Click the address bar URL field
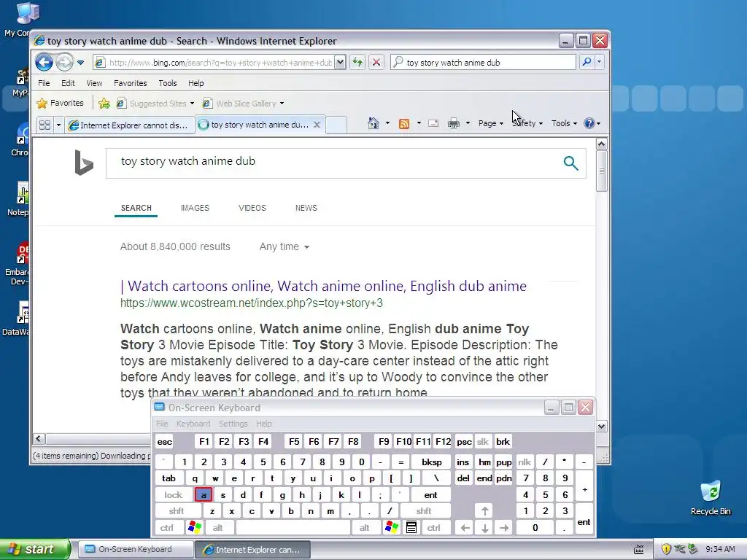747x560 pixels. pyautogui.click(x=220, y=63)
